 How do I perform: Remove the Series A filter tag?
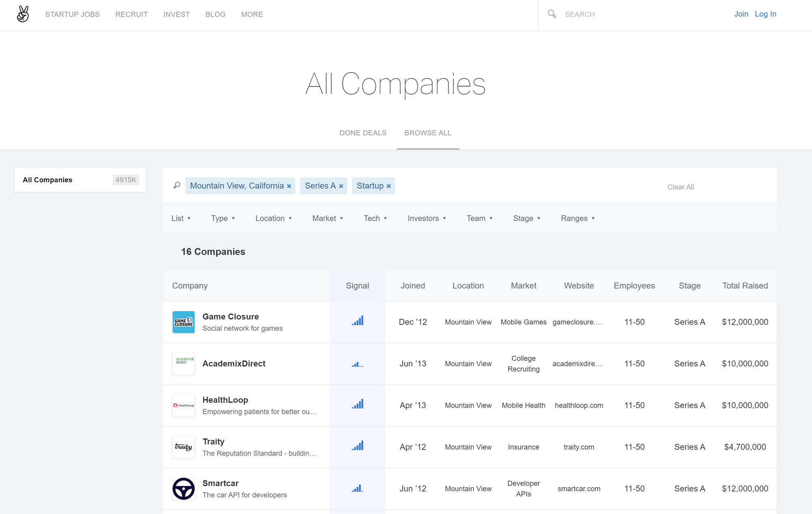341,186
